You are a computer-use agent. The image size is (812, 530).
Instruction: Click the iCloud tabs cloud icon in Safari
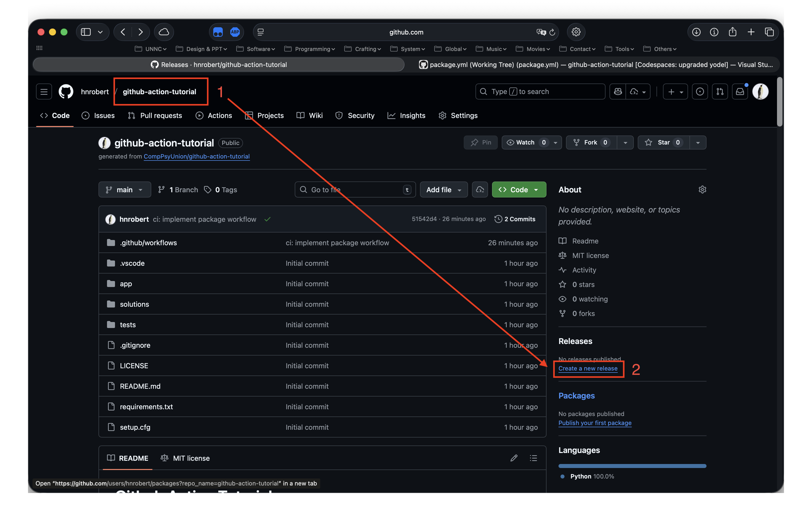coord(164,32)
